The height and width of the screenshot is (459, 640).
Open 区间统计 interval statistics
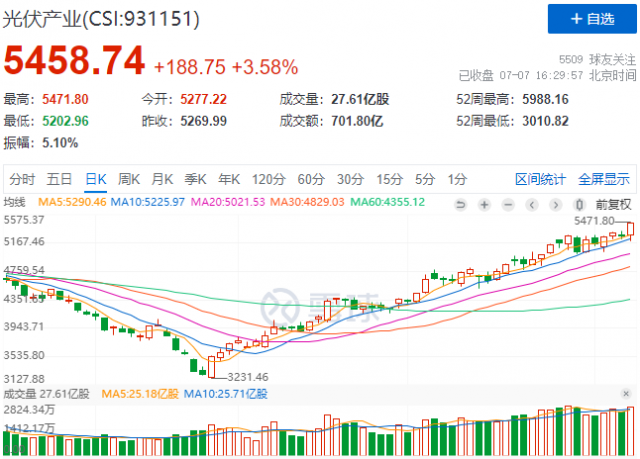pyautogui.click(x=540, y=180)
